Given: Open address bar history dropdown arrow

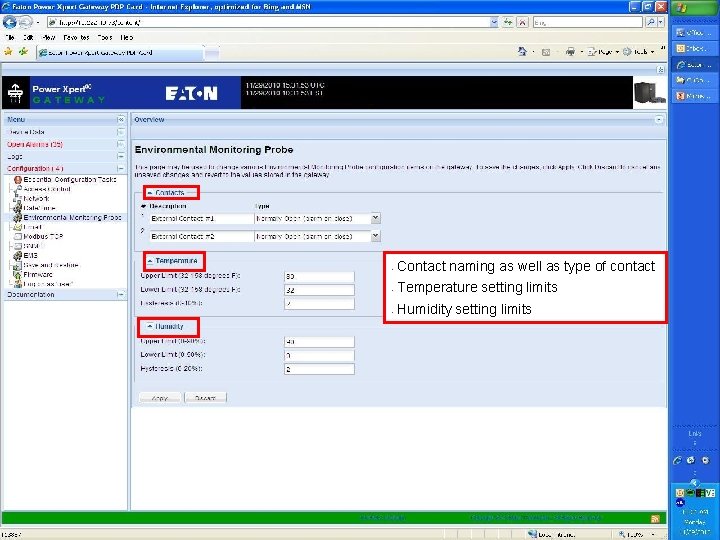Looking at the screenshot, I should tap(494, 22).
